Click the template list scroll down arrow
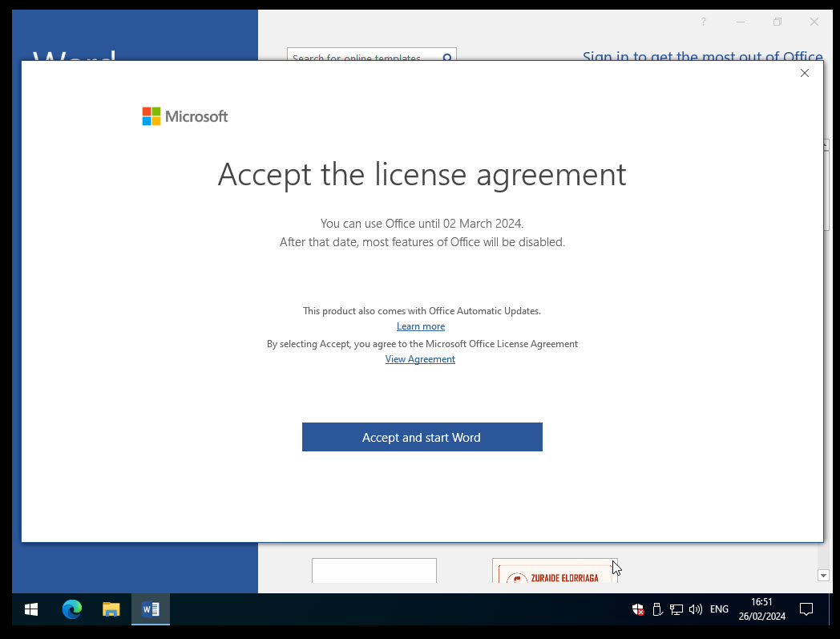The image size is (840, 639). click(822, 575)
